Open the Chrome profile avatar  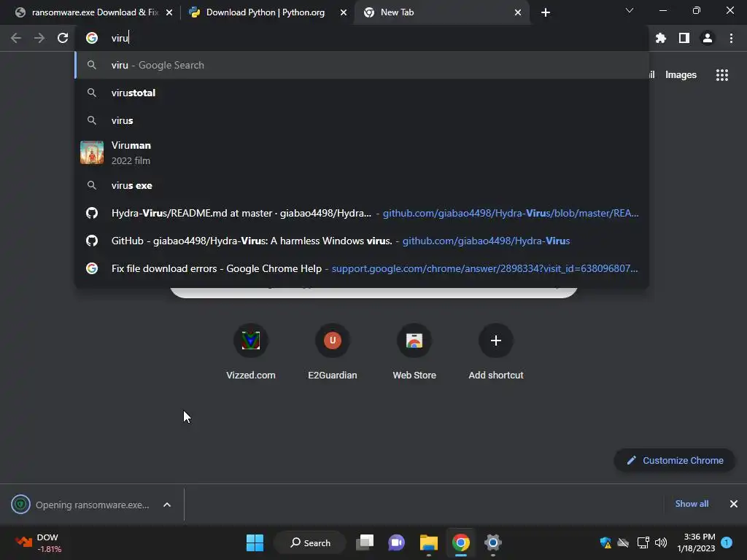(x=707, y=38)
